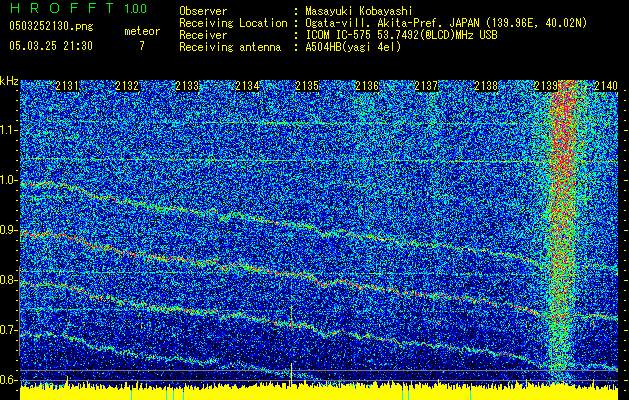Click the date stamp 05.03.25 21:30

[x=51, y=46]
